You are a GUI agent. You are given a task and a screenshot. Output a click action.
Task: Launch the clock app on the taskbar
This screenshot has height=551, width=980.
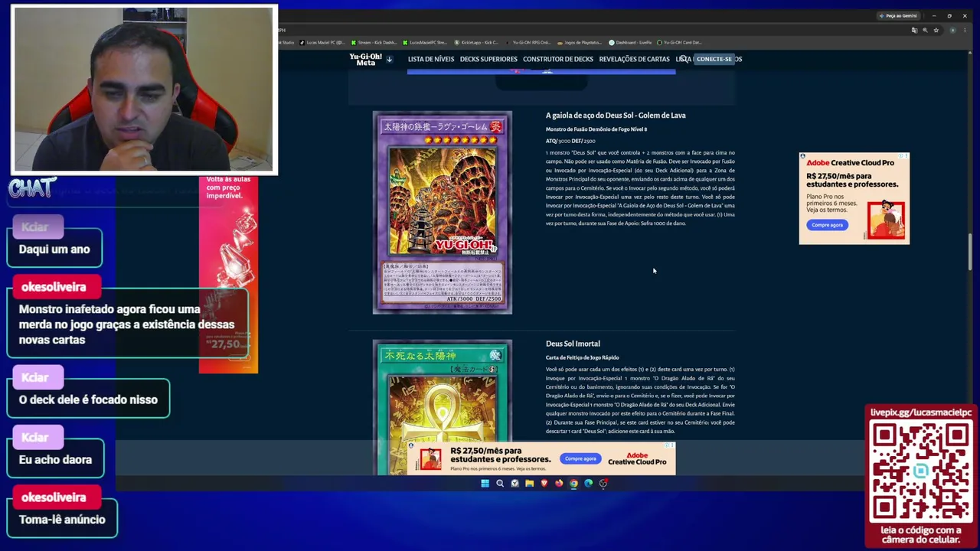point(514,483)
